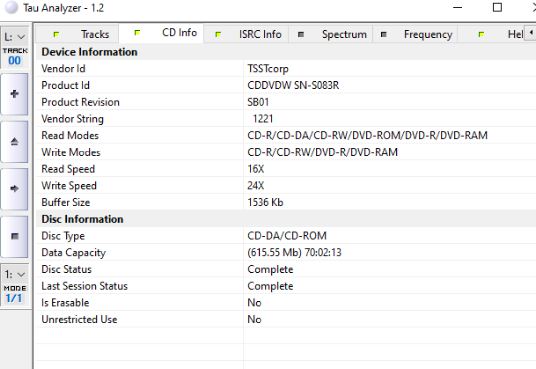Click the eject disc button
This screenshot has height=369, width=536.
[x=14, y=141]
